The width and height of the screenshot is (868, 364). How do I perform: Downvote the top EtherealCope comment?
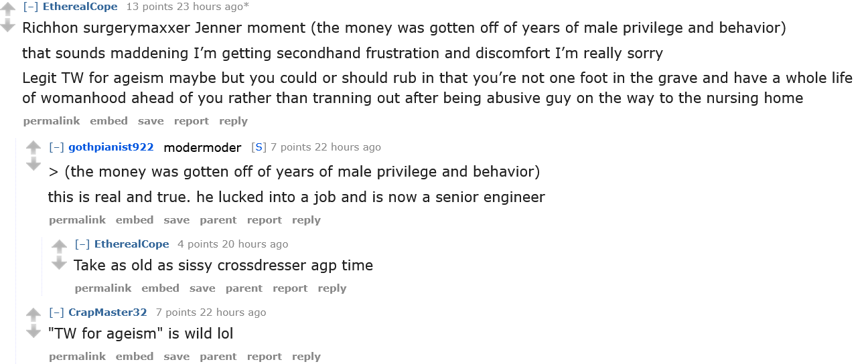click(x=7, y=26)
